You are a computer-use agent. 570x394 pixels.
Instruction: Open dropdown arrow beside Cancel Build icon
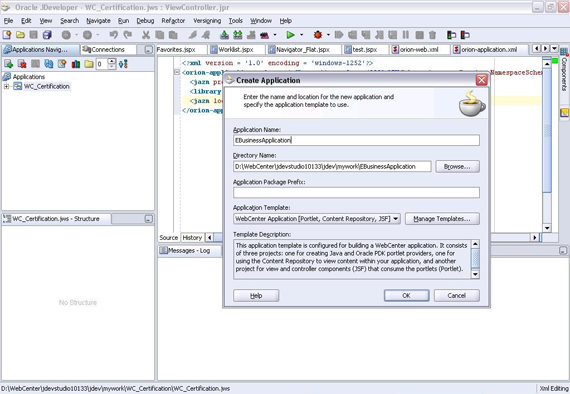pos(275,35)
